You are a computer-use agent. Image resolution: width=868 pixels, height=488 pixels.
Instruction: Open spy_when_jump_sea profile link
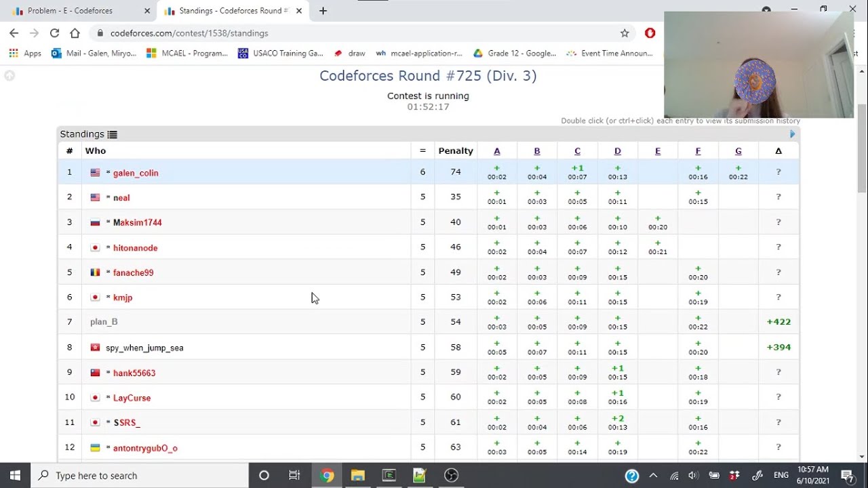click(x=144, y=348)
